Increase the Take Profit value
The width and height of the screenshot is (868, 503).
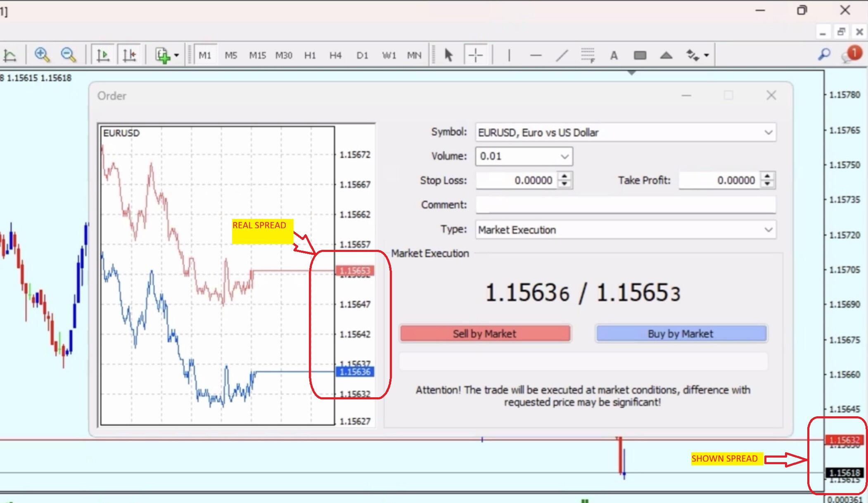(767, 176)
